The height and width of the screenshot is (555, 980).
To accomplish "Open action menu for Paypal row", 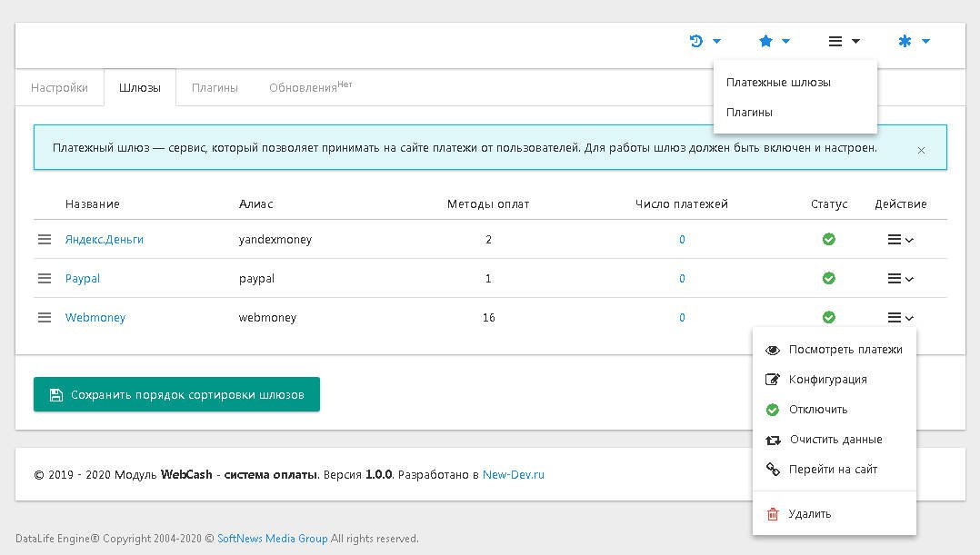I will (901, 279).
